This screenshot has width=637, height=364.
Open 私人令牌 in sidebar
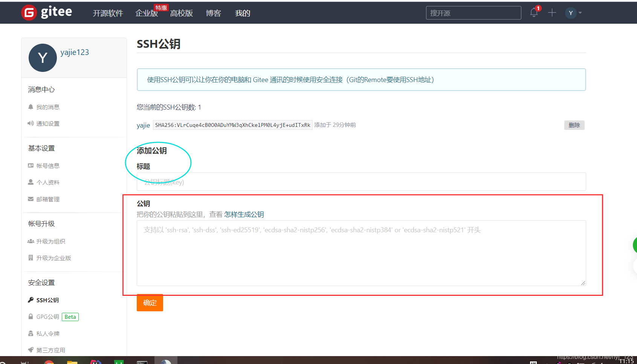point(48,334)
